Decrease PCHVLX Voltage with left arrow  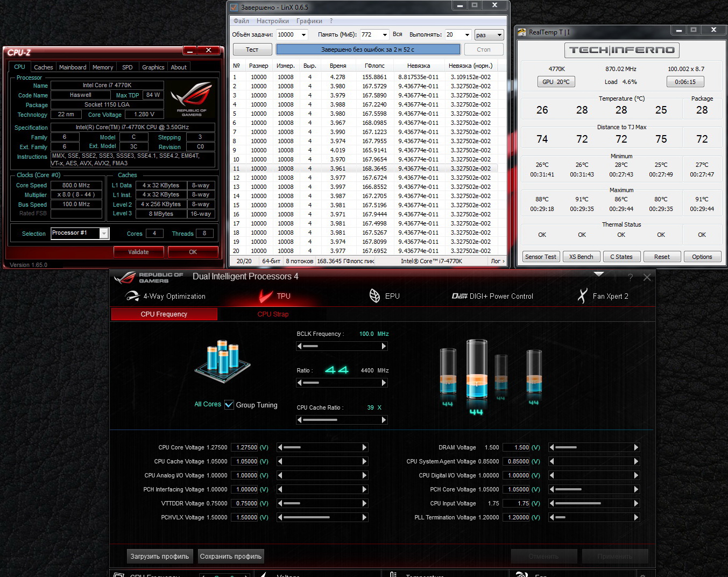[280, 517]
